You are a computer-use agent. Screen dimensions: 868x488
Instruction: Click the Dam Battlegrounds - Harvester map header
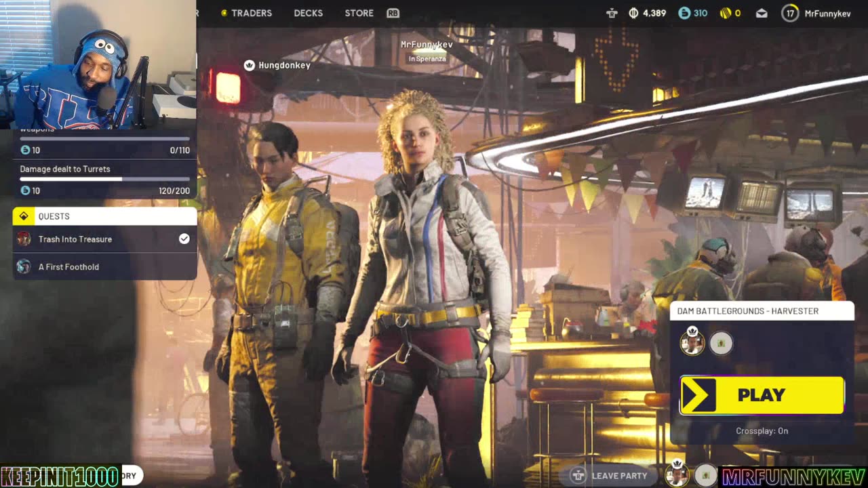762,311
